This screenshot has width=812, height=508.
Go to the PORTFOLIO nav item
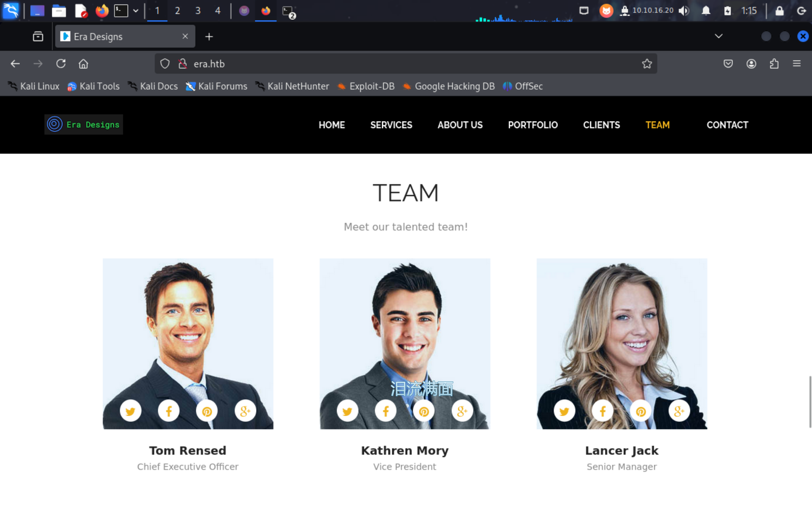tap(533, 125)
